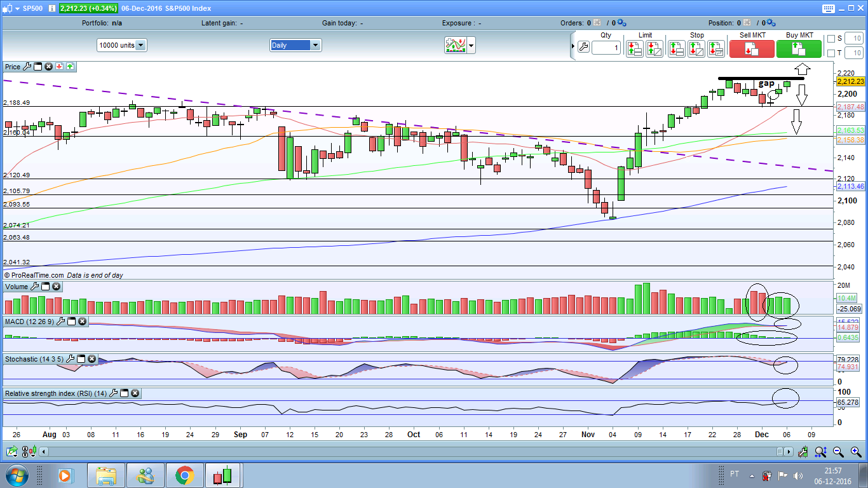Viewport: 868px width, 488px height.
Task: Enable the S checkbox
Action: click(831, 39)
